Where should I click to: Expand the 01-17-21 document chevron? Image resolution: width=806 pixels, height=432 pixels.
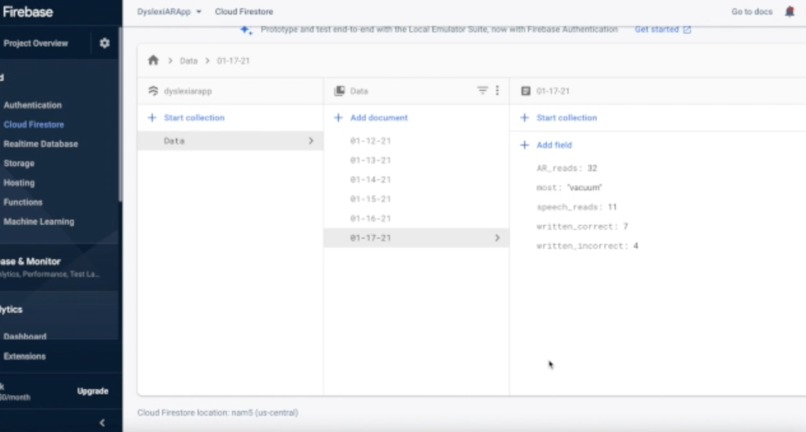point(497,238)
